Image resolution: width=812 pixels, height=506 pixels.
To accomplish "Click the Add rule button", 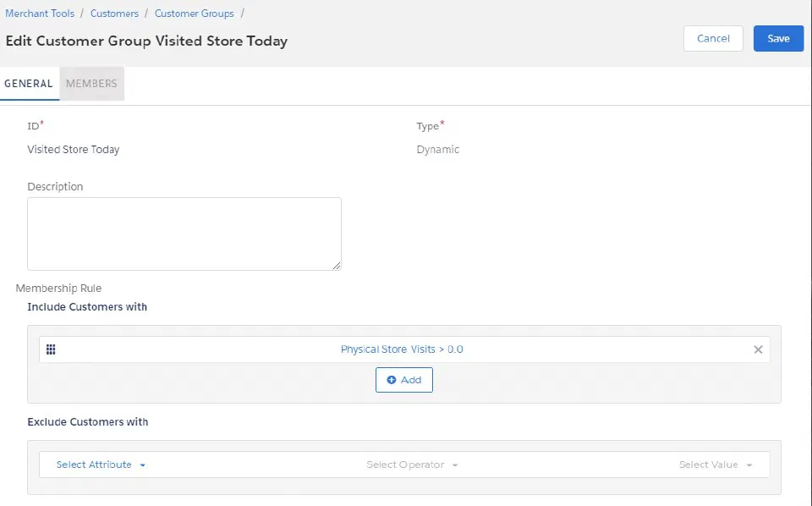I will pyautogui.click(x=404, y=380).
